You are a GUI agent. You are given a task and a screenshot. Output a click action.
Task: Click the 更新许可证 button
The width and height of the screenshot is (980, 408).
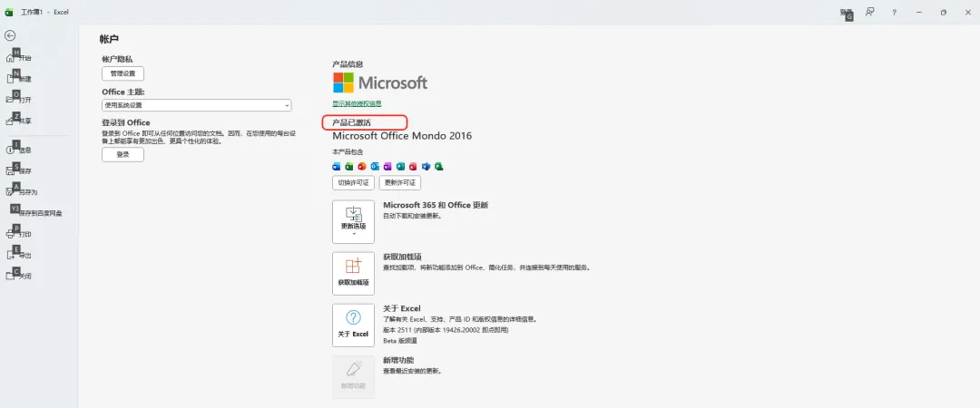[x=400, y=183]
